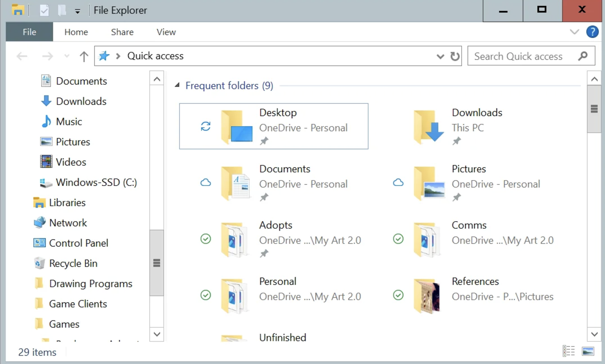
Task: Click the green checkmark beside the Adopts folder
Action: (x=205, y=239)
